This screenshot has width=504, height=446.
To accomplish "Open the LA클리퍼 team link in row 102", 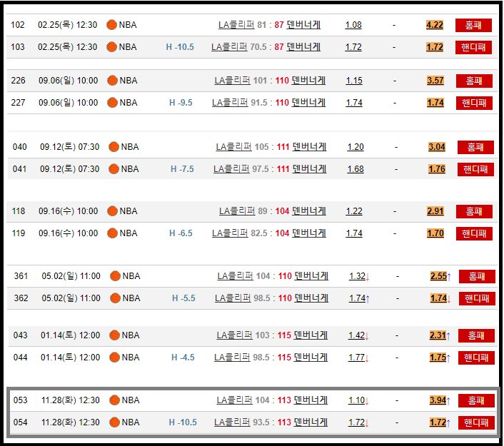I will coord(236,25).
